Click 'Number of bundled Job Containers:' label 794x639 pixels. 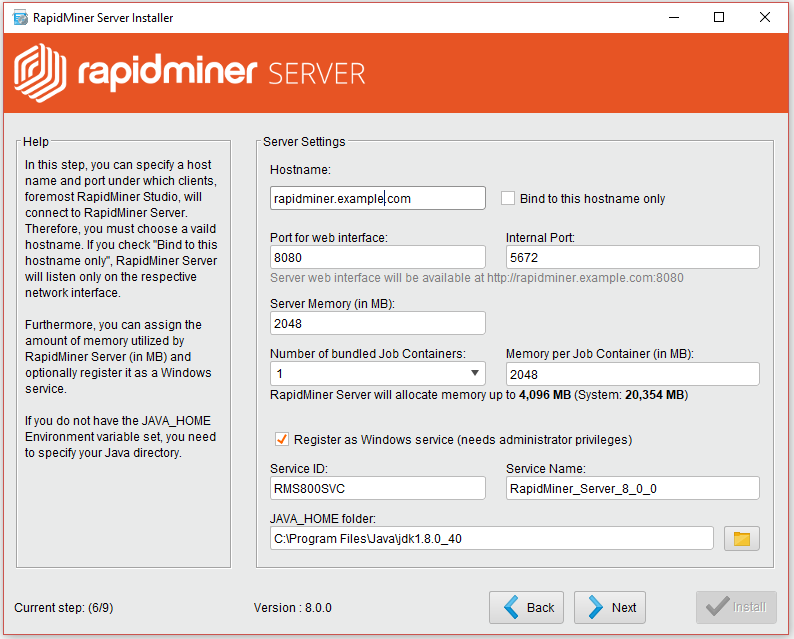pos(368,353)
